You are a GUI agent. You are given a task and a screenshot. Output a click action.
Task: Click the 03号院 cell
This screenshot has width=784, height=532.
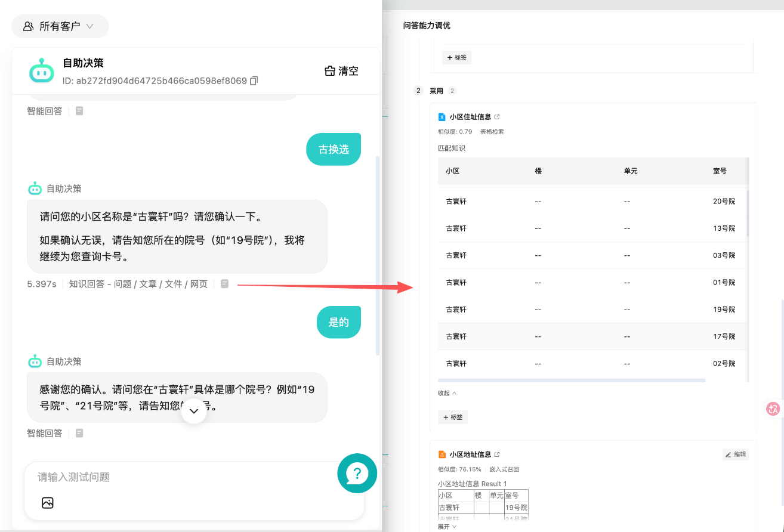coord(724,255)
